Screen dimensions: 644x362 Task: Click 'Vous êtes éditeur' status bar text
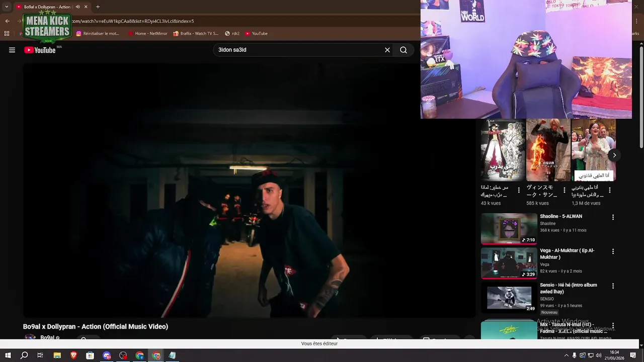[x=319, y=343]
